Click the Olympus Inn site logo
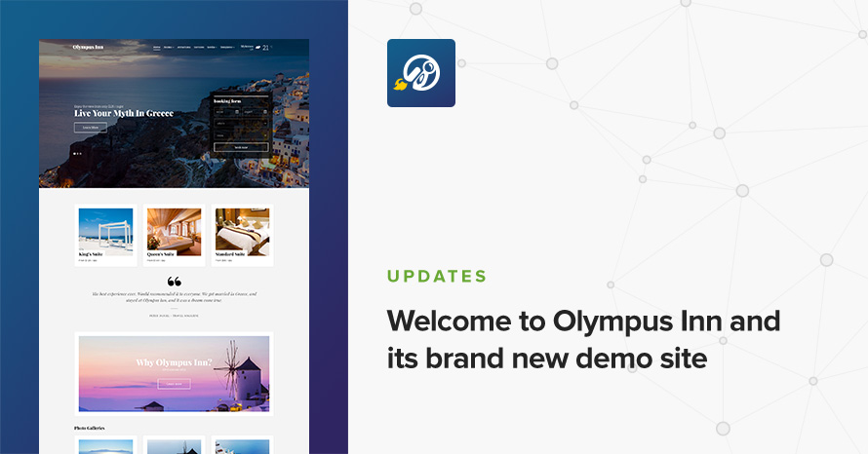 [88, 47]
